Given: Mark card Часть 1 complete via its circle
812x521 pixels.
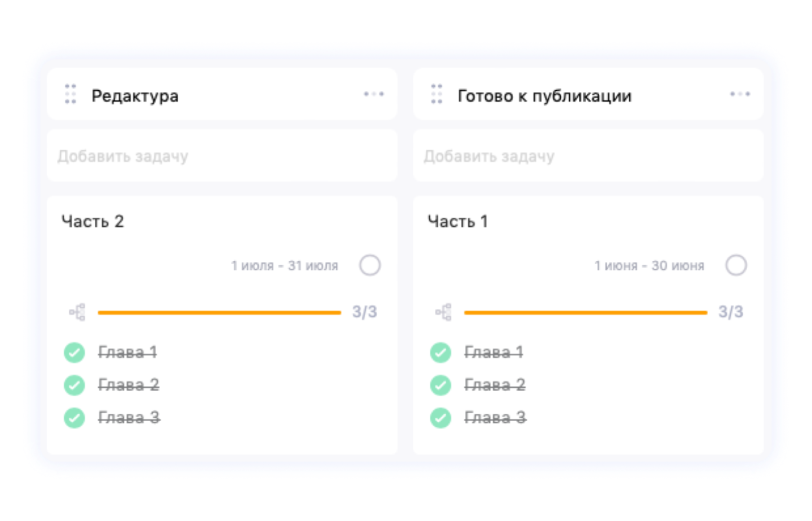Looking at the screenshot, I should pos(736,265).
